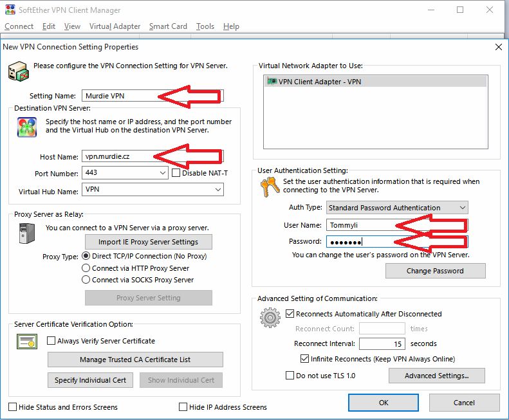509x420 pixels.
Task: Click the proxy server tower icon
Action: pyautogui.click(x=26, y=233)
